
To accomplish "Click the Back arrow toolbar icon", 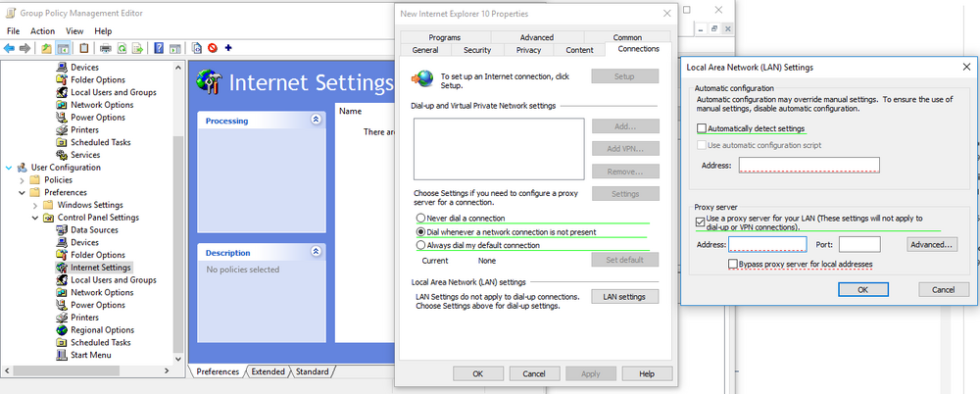I will click(x=9, y=48).
